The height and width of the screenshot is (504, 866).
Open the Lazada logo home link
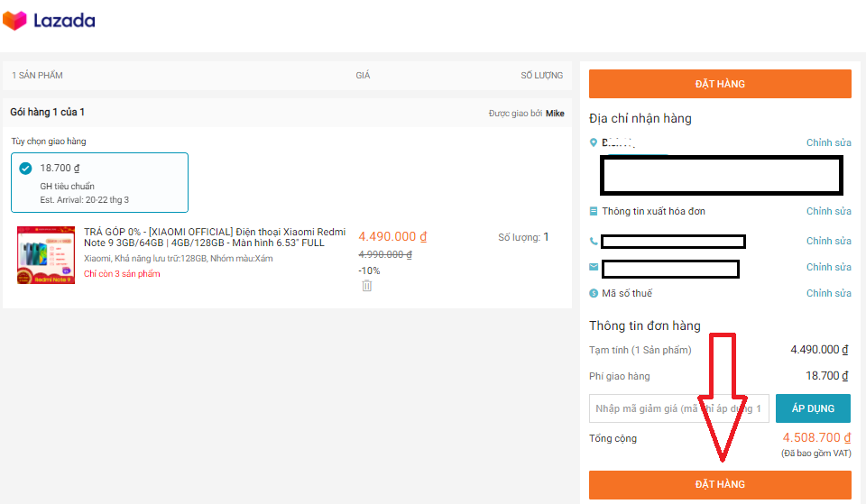coord(49,21)
